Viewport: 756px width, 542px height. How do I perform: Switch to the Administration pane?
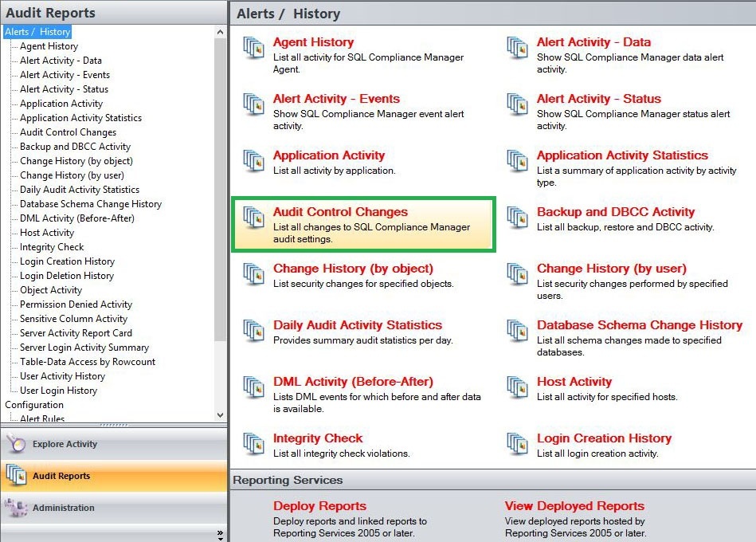[x=114, y=508]
